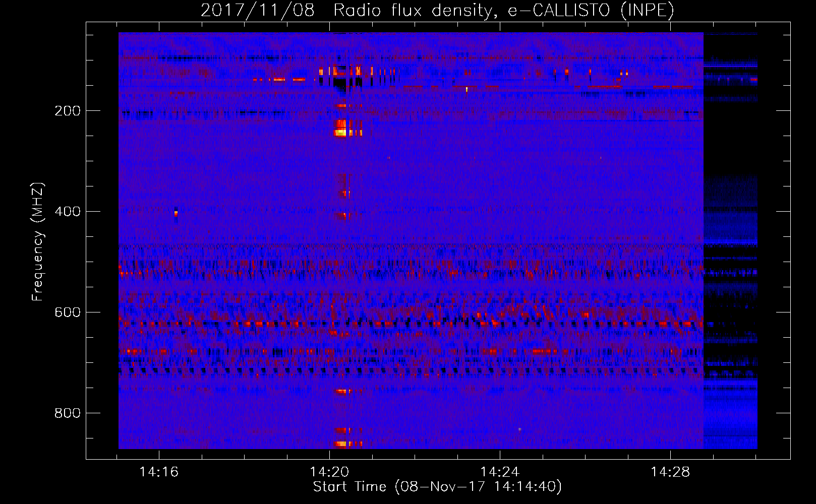
Task: Click the plot title '2017/11/08 Radio flux density'
Action: tap(437, 10)
